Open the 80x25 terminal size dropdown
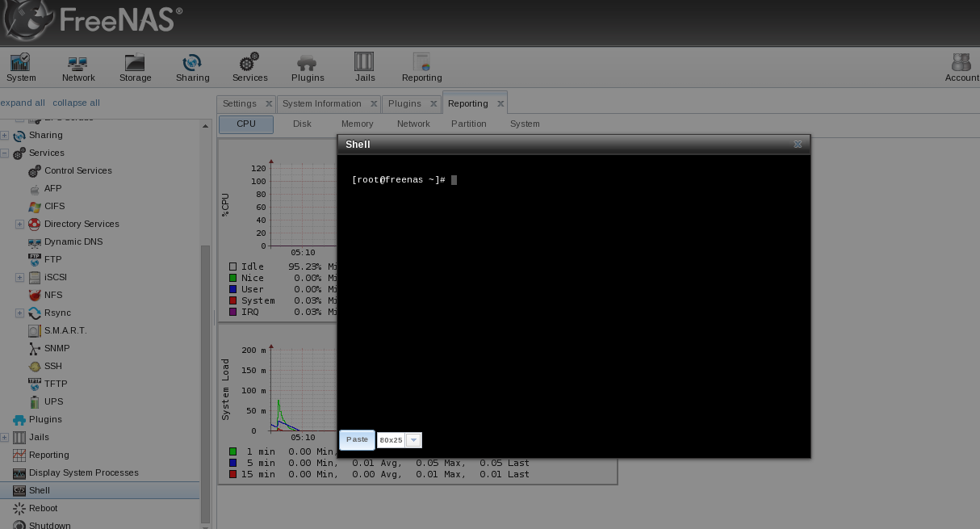Viewport: 980px width, 529px height. pyautogui.click(x=413, y=440)
